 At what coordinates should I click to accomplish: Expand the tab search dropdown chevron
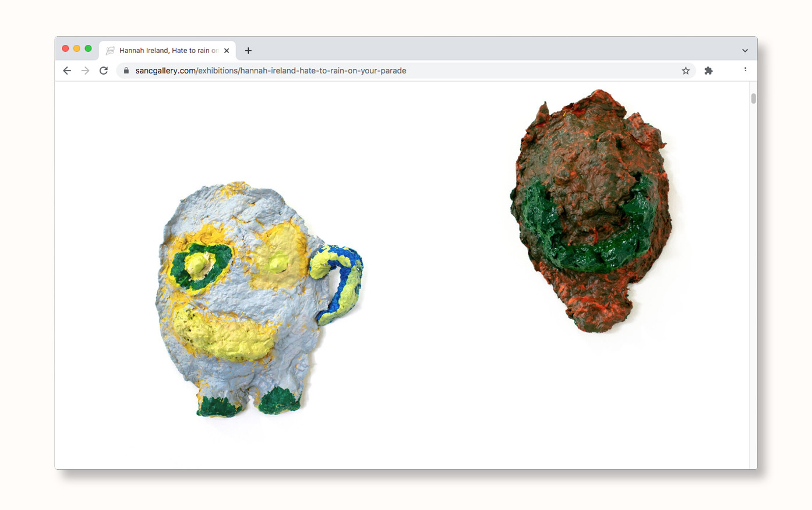click(x=745, y=51)
